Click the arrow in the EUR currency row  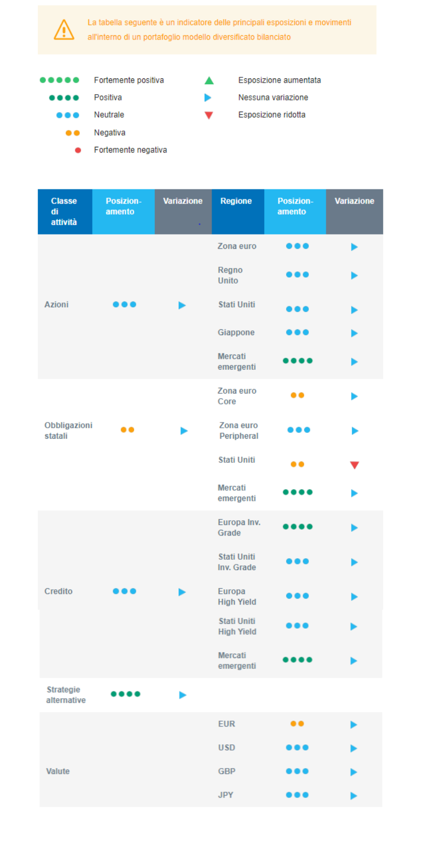(x=354, y=725)
